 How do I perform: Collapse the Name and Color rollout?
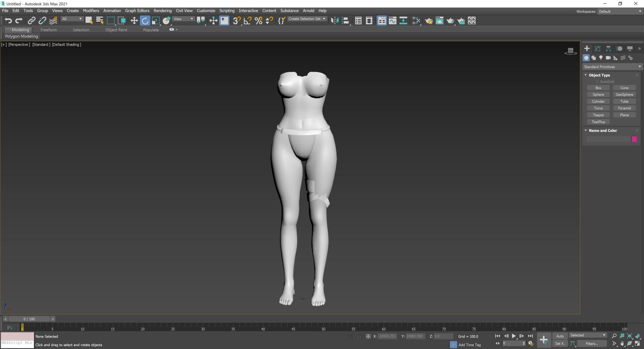(x=586, y=131)
